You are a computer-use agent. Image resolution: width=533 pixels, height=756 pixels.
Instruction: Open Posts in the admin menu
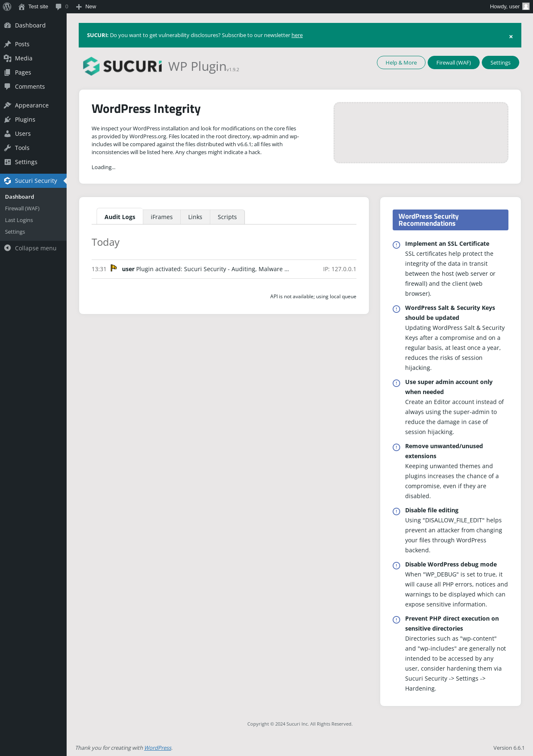click(33, 44)
